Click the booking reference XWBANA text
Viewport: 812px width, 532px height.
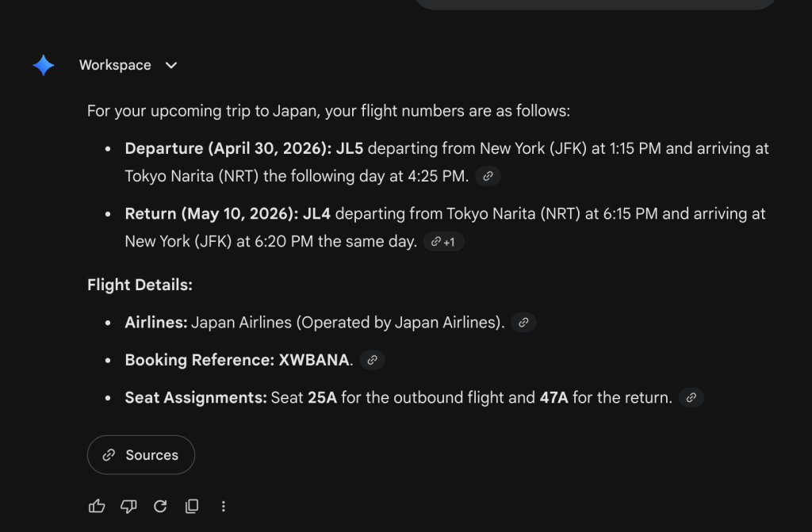314,360
